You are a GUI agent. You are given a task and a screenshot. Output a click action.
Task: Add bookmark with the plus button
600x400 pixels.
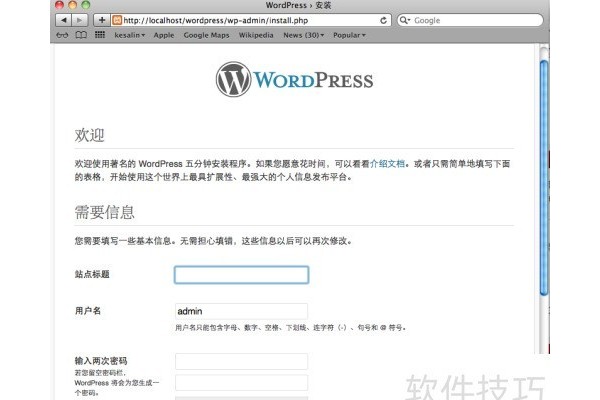point(101,20)
